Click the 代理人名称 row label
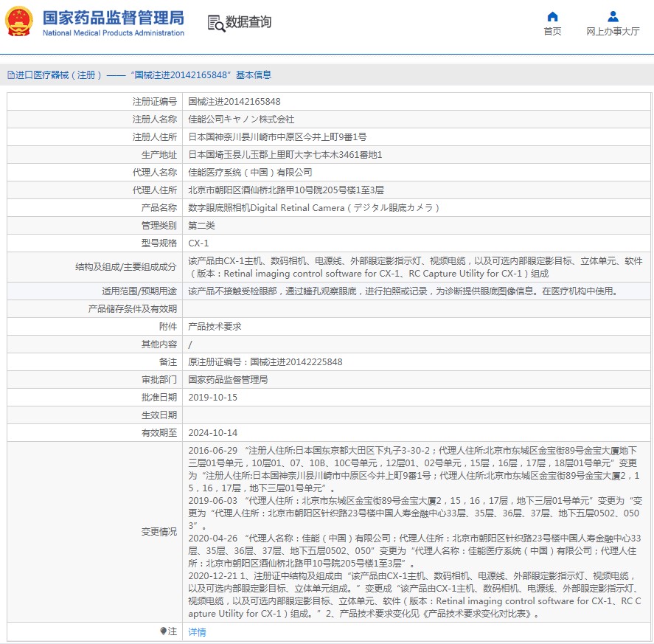This screenshot has width=654, height=644. 154,173
